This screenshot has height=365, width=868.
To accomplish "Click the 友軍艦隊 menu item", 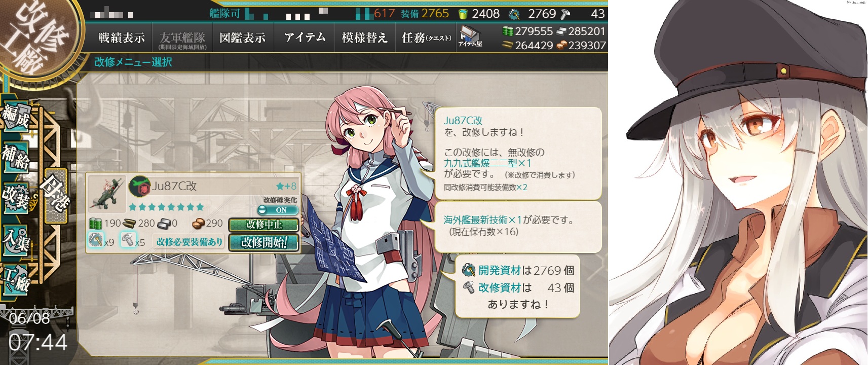I will click(182, 39).
